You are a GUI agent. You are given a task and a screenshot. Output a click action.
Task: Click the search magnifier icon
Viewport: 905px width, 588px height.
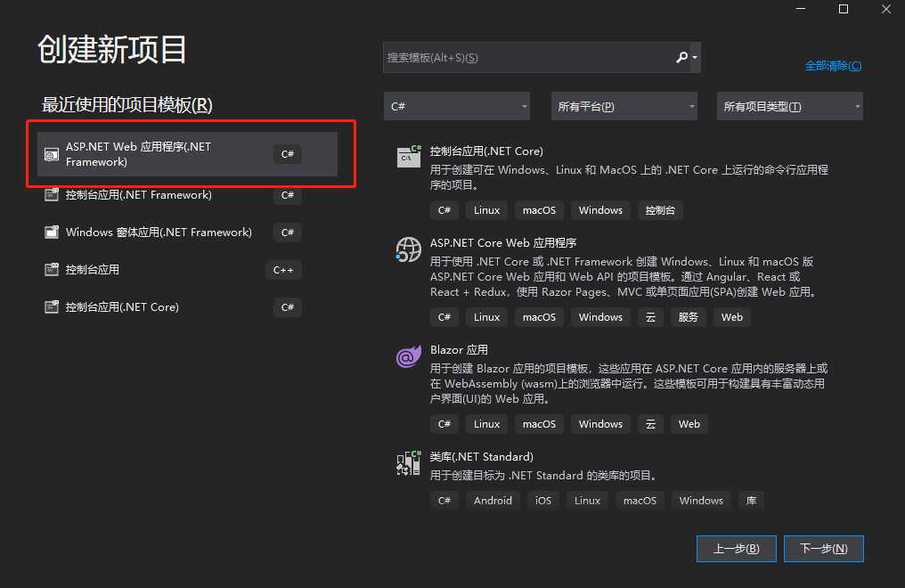(681, 57)
